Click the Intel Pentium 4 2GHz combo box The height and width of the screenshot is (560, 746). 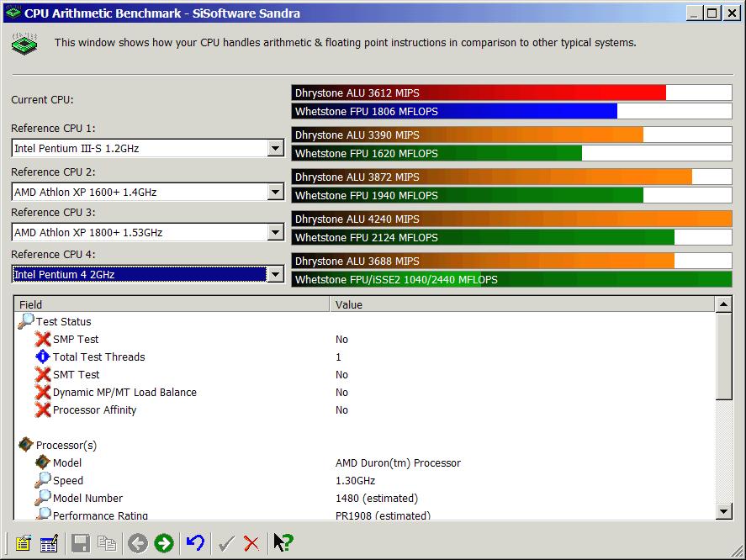pyautogui.click(x=148, y=274)
